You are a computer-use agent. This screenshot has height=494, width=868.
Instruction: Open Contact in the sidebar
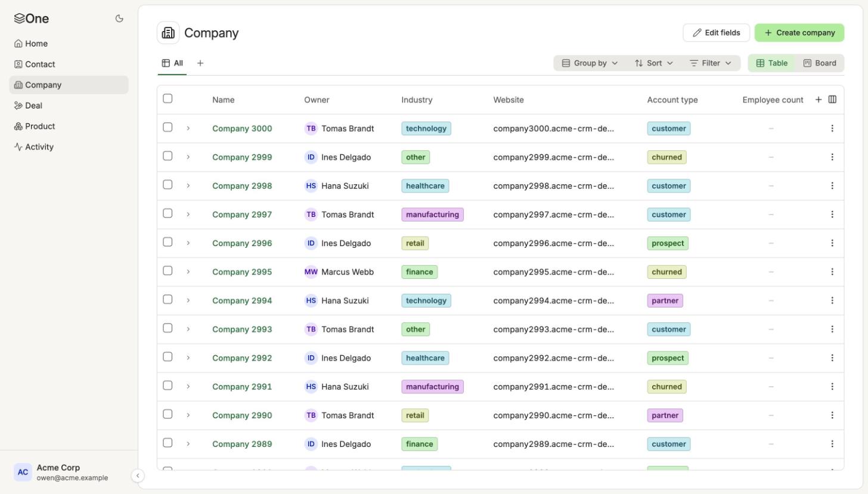(69, 64)
